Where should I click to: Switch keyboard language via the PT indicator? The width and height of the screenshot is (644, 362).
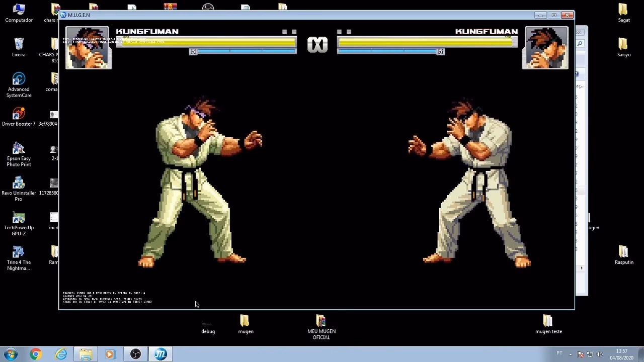click(x=560, y=354)
